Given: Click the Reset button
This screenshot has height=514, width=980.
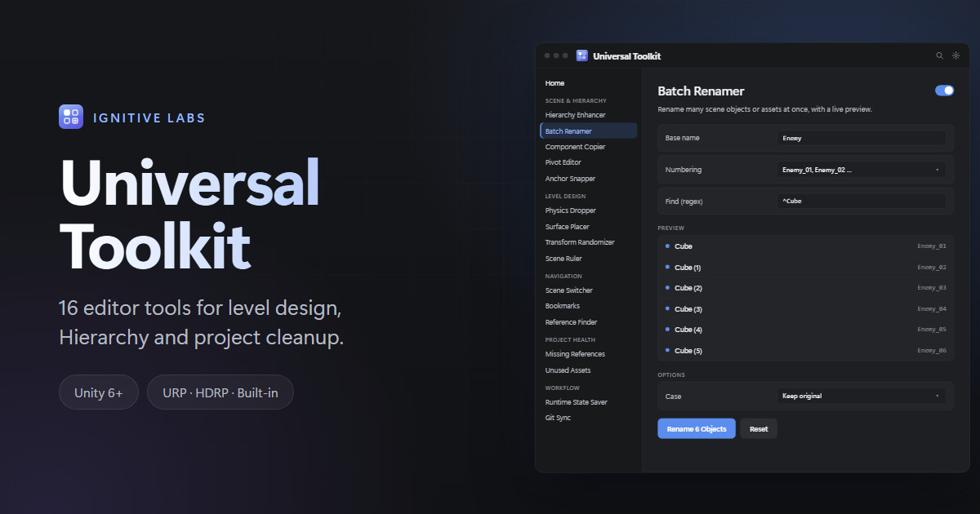Looking at the screenshot, I should click(759, 429).
